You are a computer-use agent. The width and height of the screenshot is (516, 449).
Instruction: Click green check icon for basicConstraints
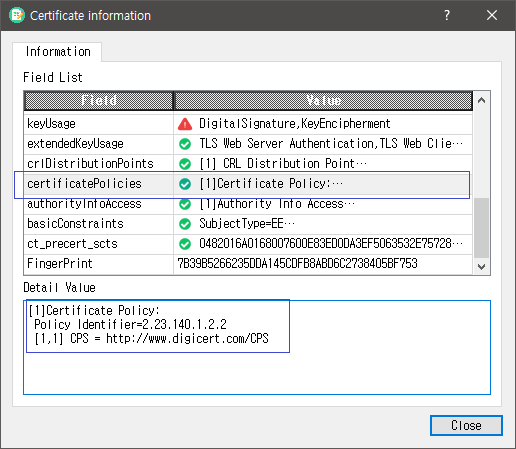coord(185,224)
